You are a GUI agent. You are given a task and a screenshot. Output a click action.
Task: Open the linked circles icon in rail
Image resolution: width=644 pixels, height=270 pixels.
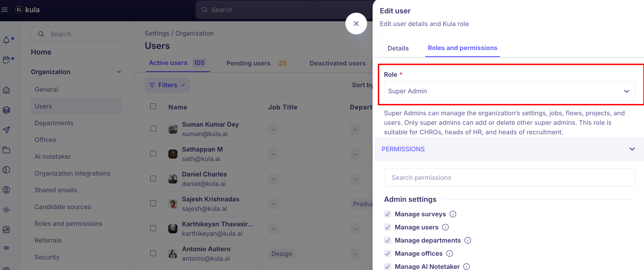click(x=6, y=248)
